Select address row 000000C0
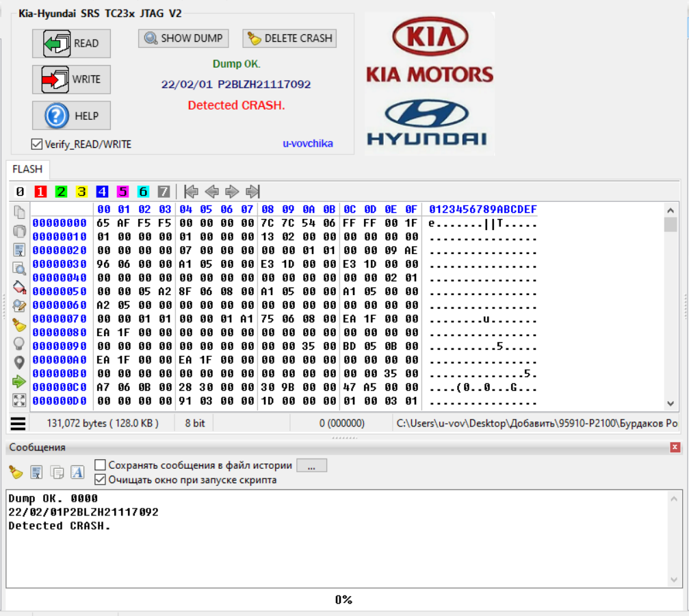 click(x=60, y=387)
